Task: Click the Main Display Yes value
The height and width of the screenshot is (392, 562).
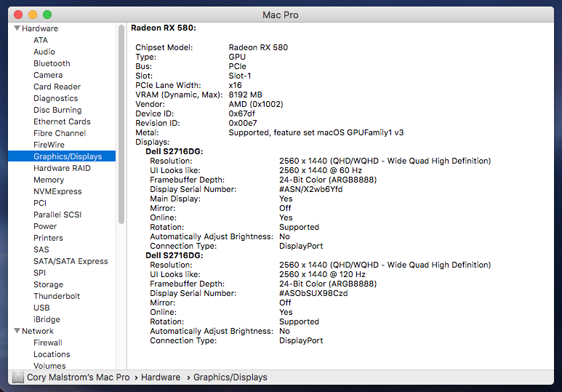Action: pyautogui.click(x=286, y=199)
